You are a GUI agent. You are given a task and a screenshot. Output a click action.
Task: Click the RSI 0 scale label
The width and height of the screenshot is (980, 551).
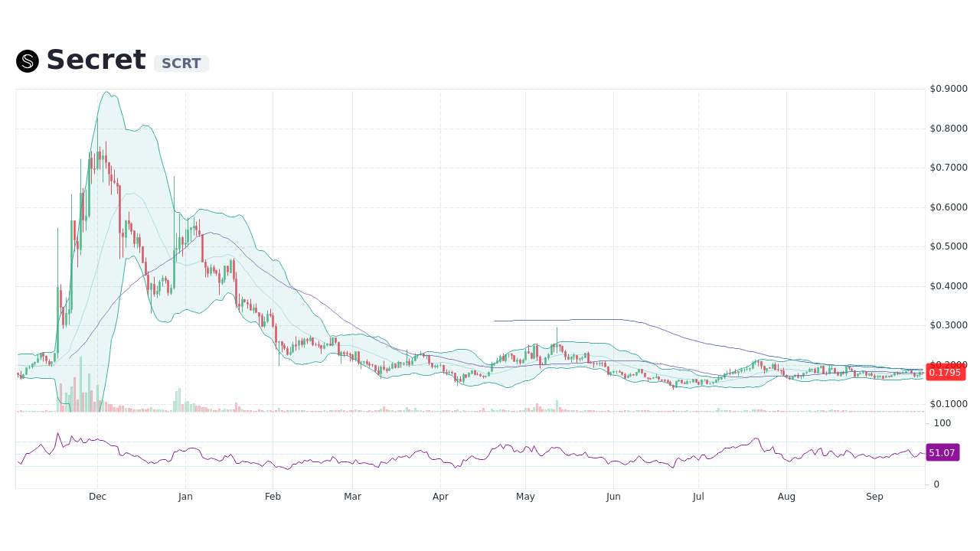point(936,484)
